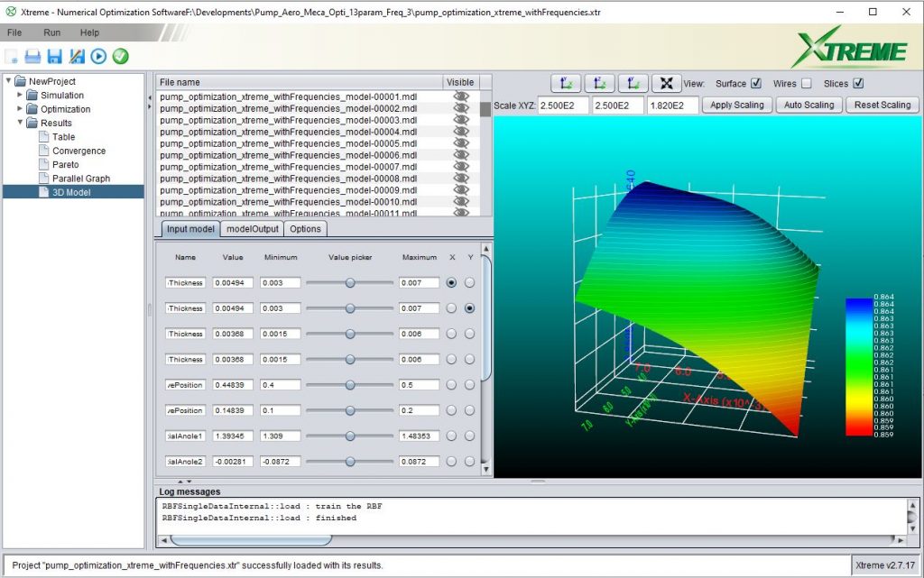924x578 pixels.
Task: Click the print toolbar icon
Action: [33, 57]
